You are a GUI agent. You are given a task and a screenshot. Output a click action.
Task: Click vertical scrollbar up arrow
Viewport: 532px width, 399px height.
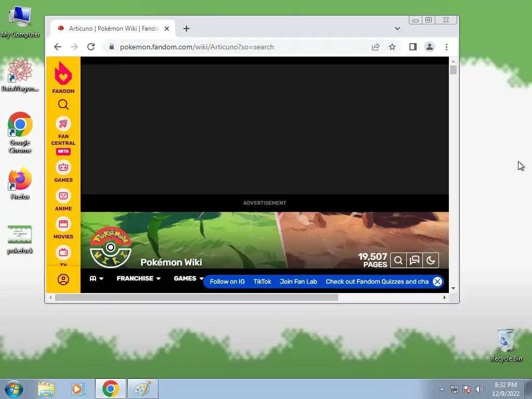tap(453, 61)
